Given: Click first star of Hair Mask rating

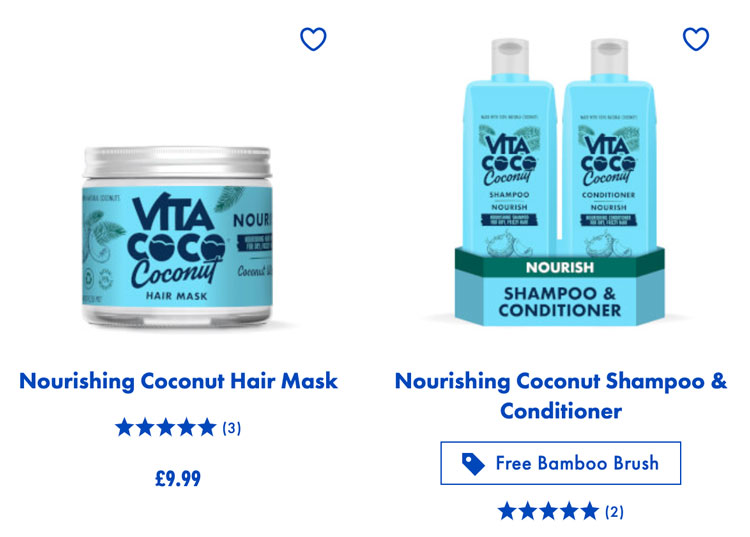Looking at the screenshot, I should click(x=124, y=427).
